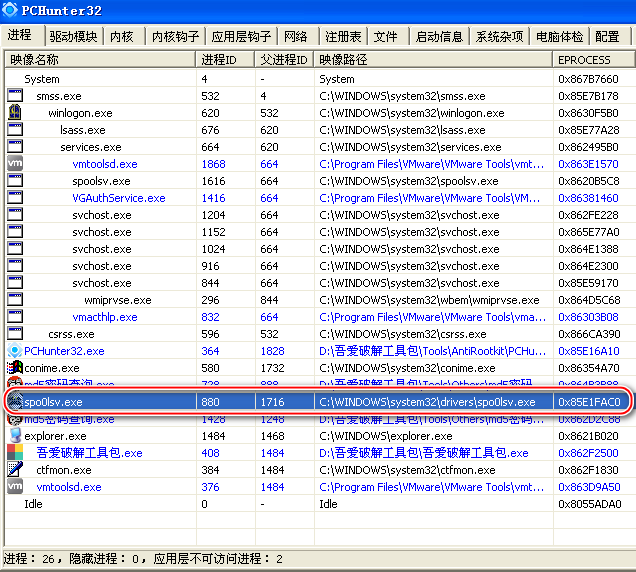
Task: Open the 内核 tab
Action: [x=122, y=37]
